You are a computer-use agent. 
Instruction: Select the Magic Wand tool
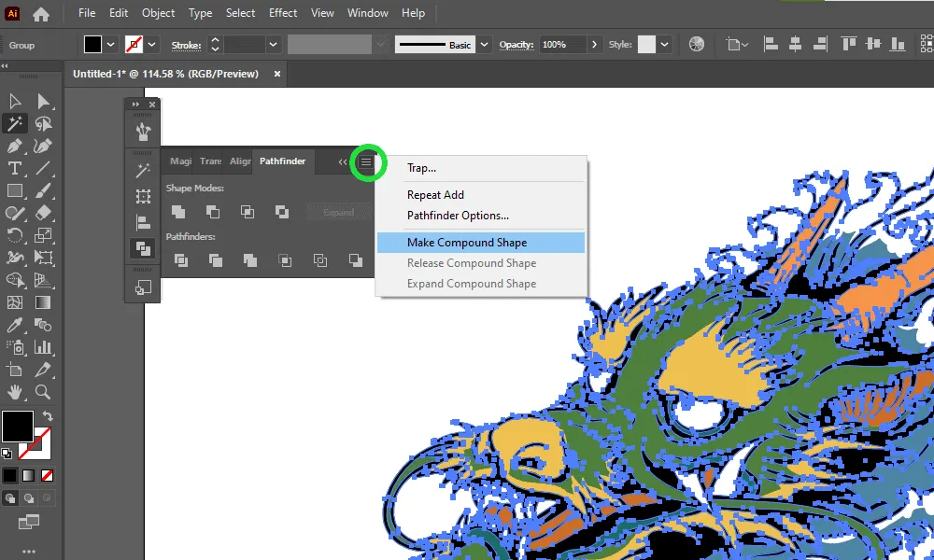coord(15,124)
